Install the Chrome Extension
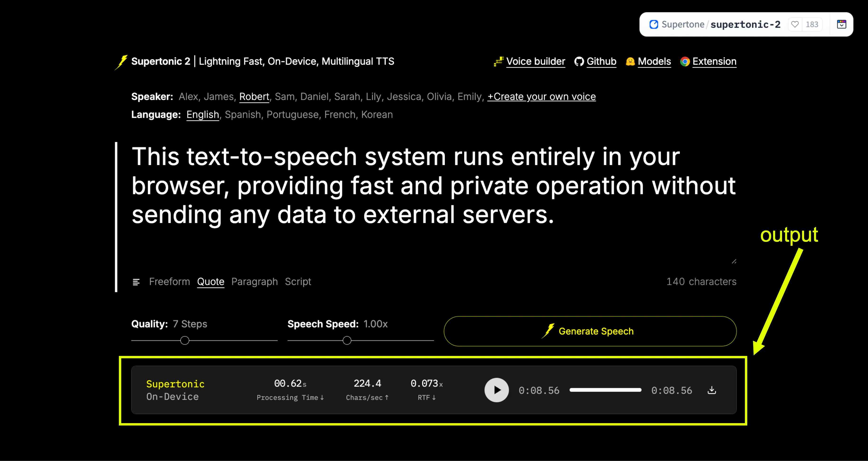The image size is (868, 461). (714, 61)
